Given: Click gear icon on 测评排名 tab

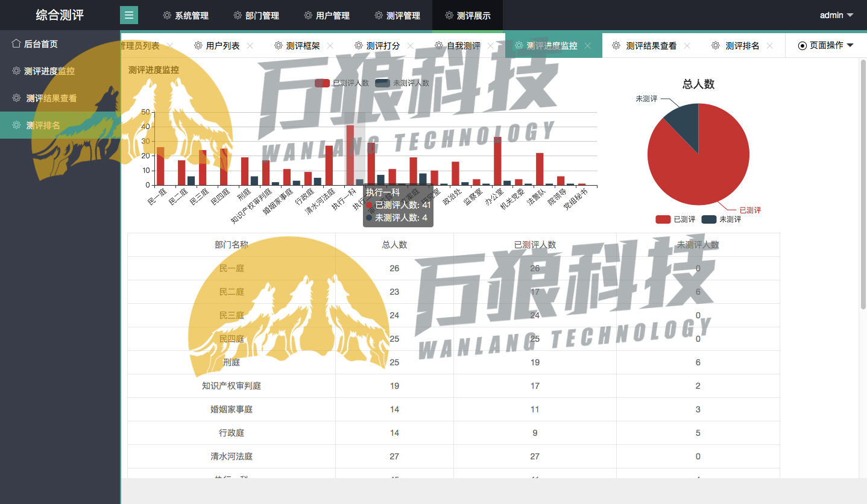Looking at the screenshot, I should pos(716,45).
